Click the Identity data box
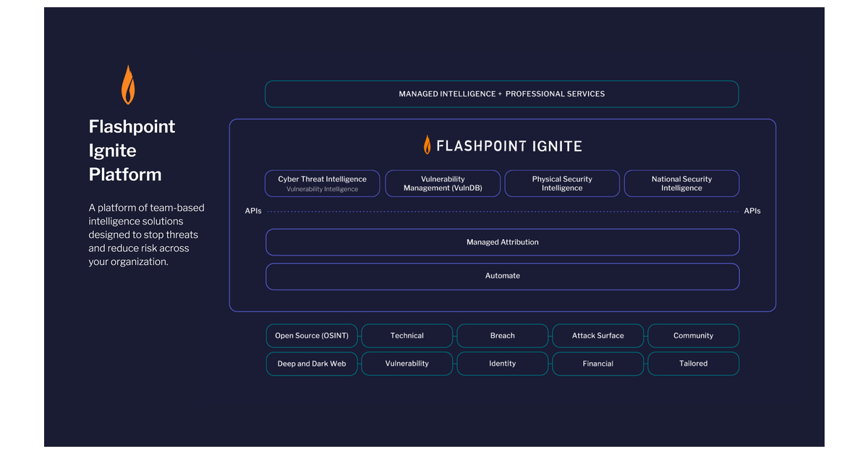This screenshot has width=868, height=454. pos(503,363)
